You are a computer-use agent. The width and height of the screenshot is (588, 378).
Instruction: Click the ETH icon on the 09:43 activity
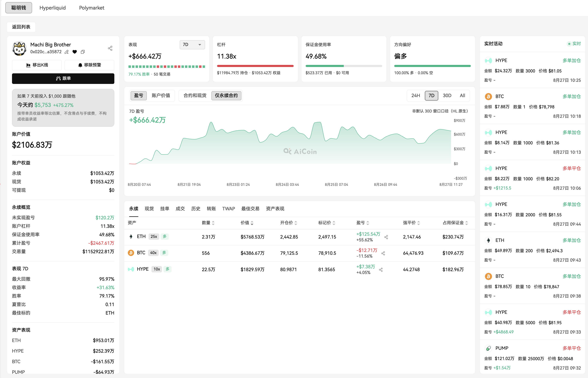488,240
